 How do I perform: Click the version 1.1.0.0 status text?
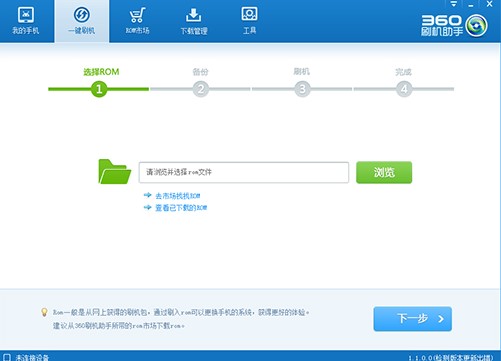point(451,358)
